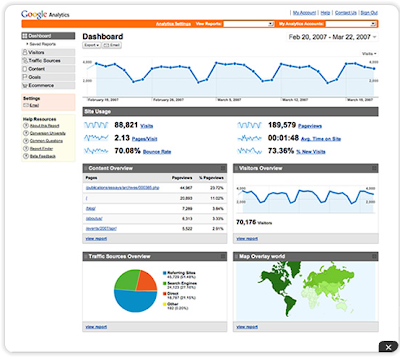This screenshot has width=400, height=361.
Task: Click the Pageviews link
Action: tap(310, 126)
